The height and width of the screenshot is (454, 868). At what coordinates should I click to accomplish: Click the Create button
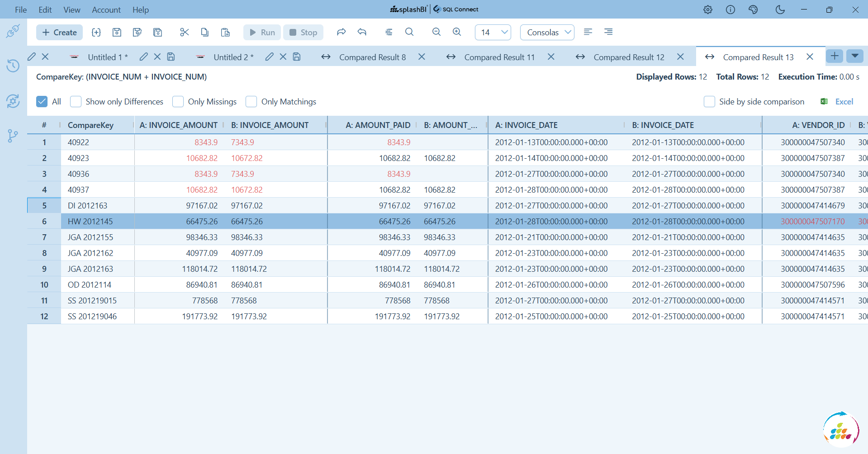(x=59, y=32)
